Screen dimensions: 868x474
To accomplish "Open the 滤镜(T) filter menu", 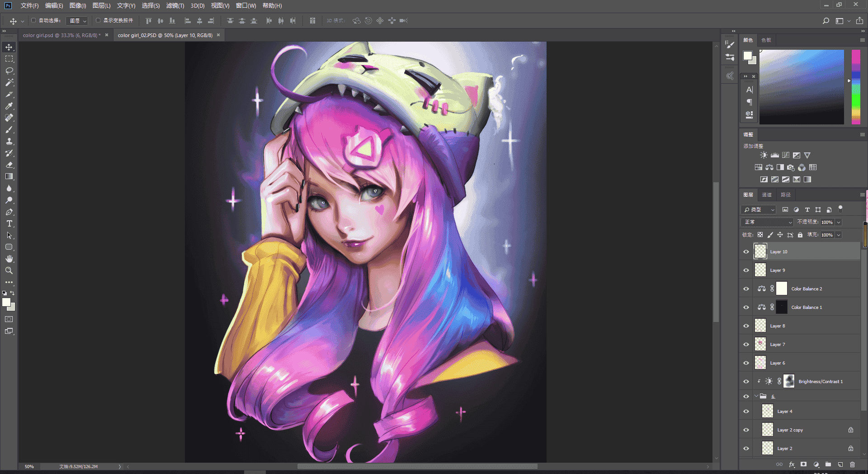I will (x=175, y=5).
